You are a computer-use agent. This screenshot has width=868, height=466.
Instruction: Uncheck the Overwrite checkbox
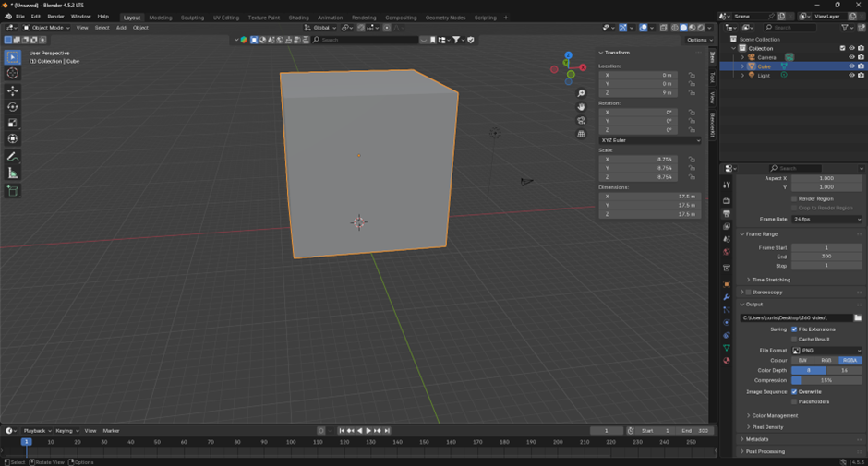pos(794,391)
